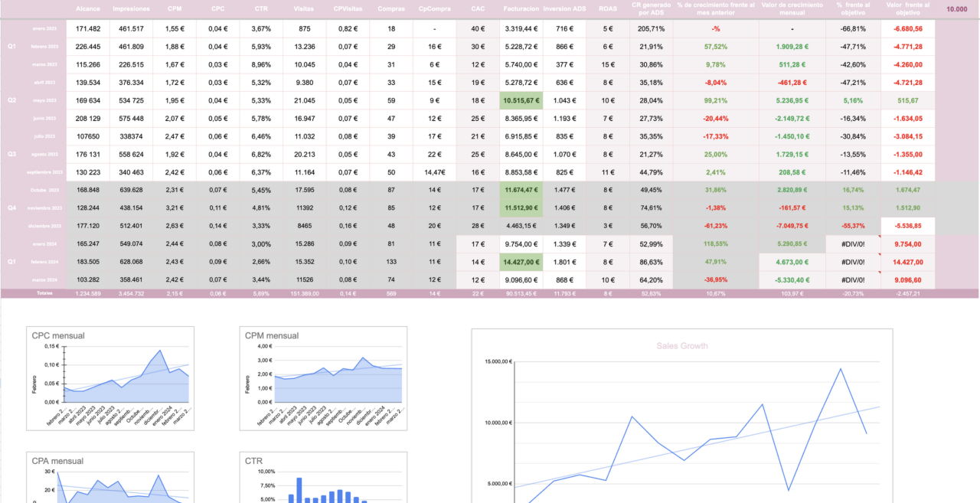
Task: Select the CPA mensual chart
Action: point(110,479)
